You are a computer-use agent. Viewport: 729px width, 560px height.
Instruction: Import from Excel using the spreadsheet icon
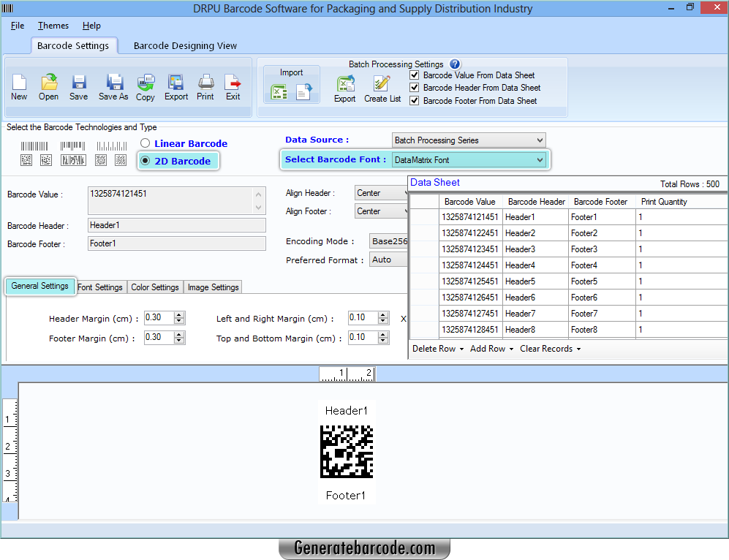pyautogui.click(x=279, y=91)
